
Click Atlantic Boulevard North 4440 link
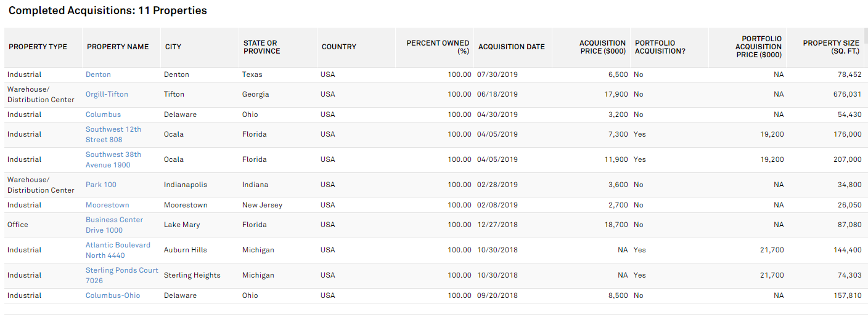117,250
